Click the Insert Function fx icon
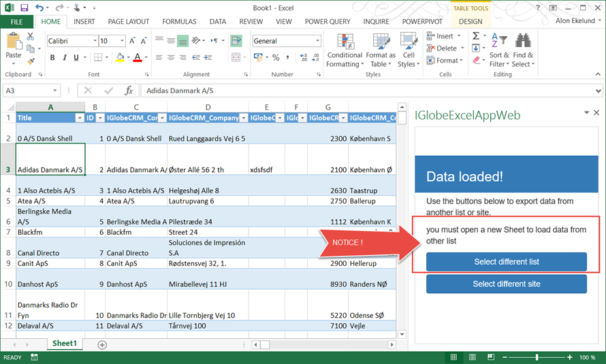Image resolution: width=606 pixels, height=364 pixels. pyautogui.click(x=129, y=90)
